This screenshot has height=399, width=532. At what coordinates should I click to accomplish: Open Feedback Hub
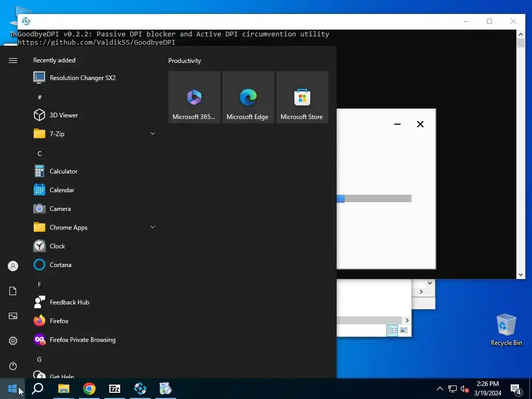95,302
